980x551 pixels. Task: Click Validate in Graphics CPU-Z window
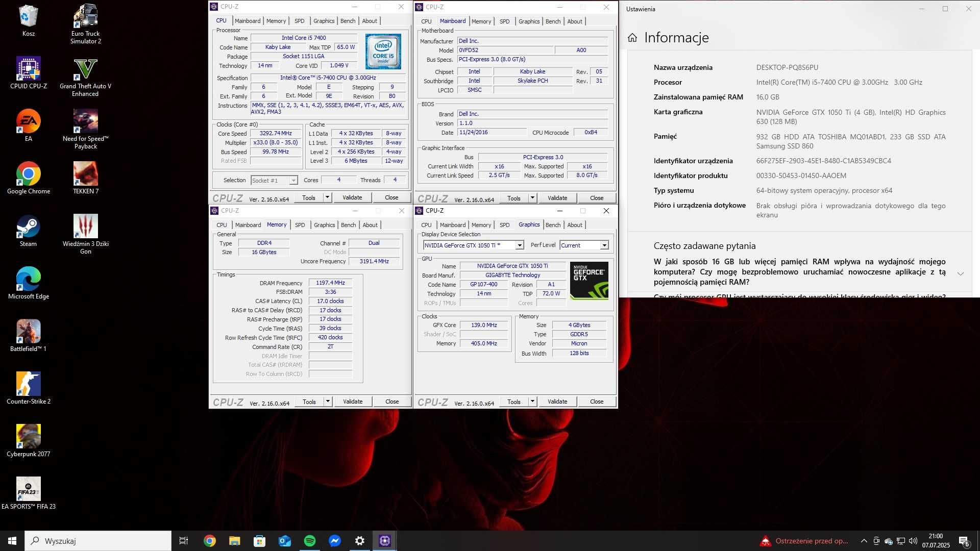[557, 402]
